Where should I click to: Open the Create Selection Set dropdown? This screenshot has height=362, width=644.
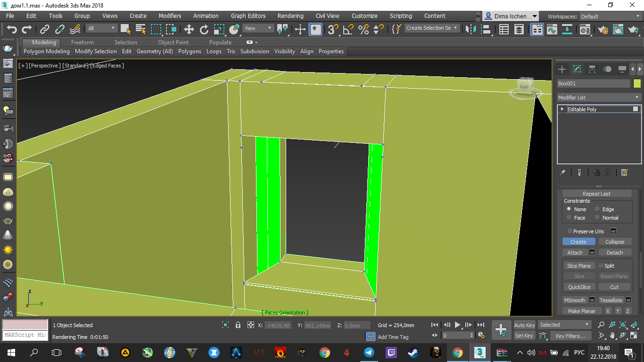(x=432, y=28)
